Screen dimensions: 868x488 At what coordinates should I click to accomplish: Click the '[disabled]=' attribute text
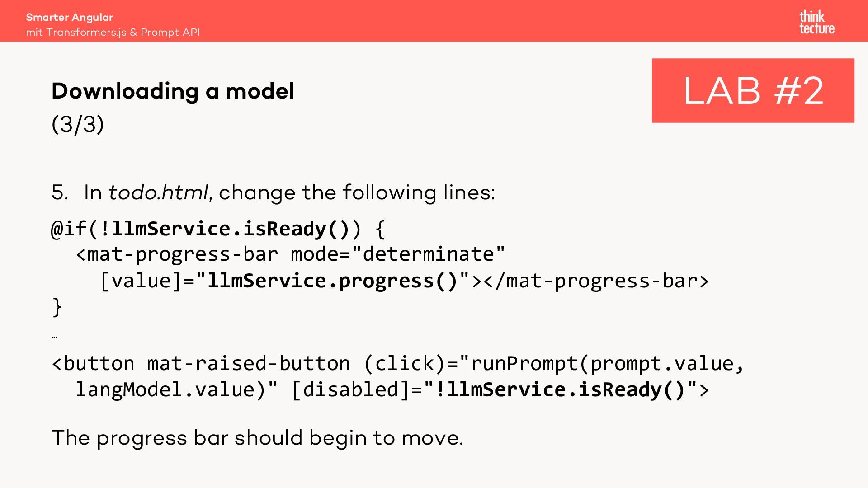click(357, 390)
